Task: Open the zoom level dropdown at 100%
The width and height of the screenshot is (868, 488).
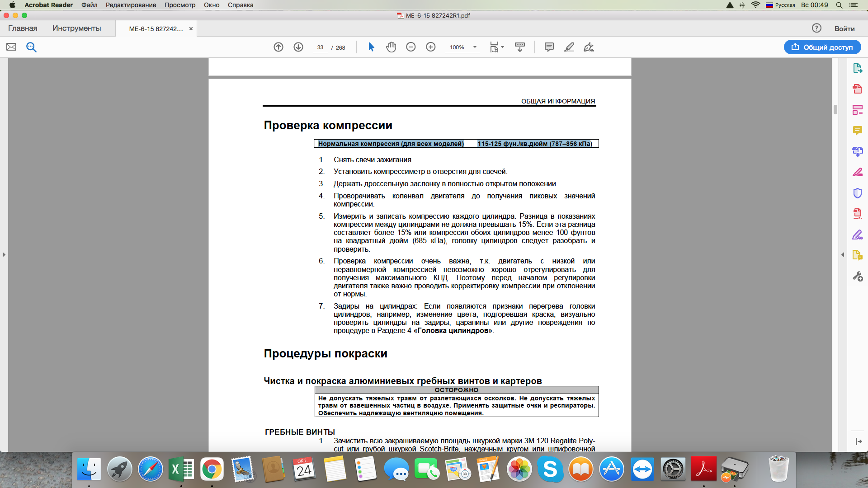Action: [x=475, y=47]
